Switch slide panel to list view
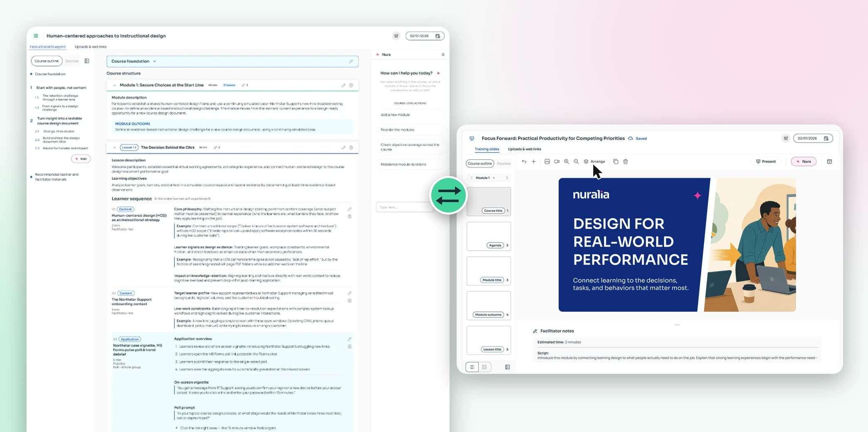 point(472,367)
